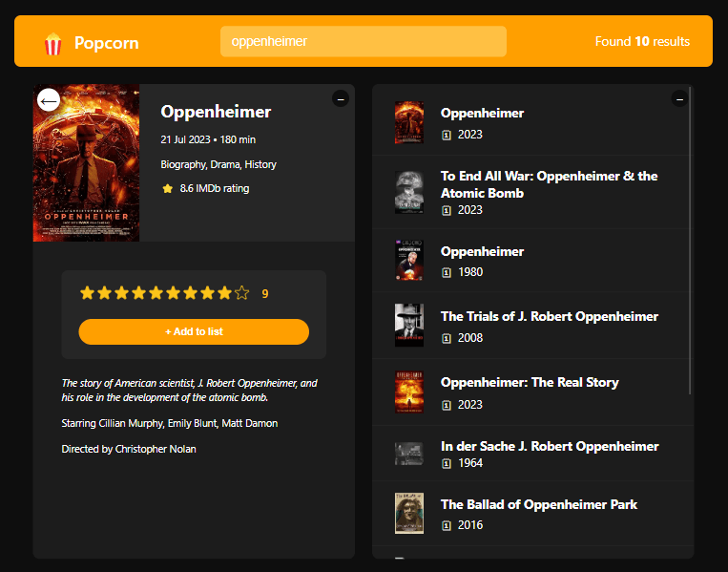Screen dimensions: 728x572
Task: Open The Trials of J. Robert Oppenheimer
Action: 531,326
